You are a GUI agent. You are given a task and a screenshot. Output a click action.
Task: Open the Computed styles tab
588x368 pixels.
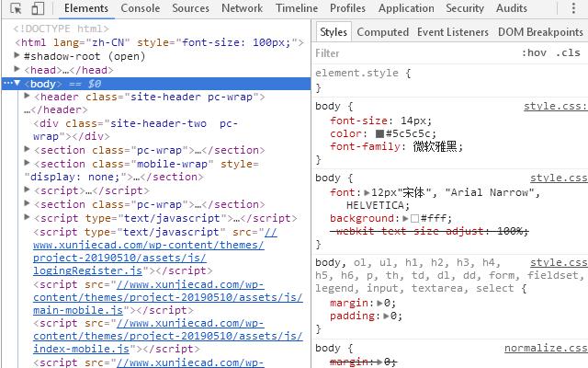click(382, 32)
